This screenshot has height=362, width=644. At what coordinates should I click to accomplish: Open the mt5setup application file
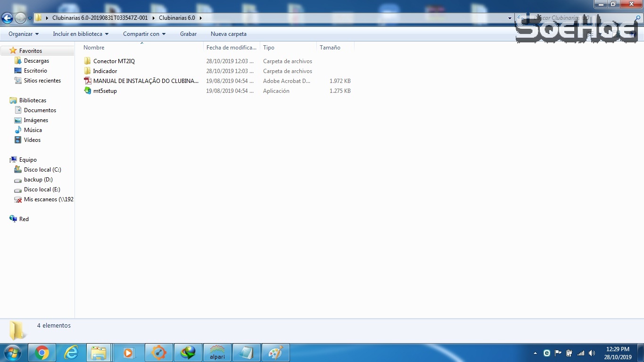(x=105, y=91)
